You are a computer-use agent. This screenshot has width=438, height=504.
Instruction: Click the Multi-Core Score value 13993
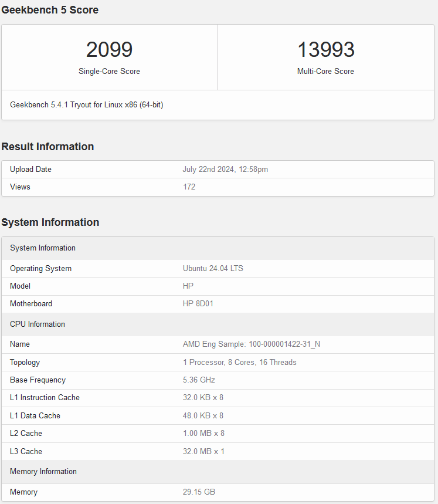[x=325, y=50]
